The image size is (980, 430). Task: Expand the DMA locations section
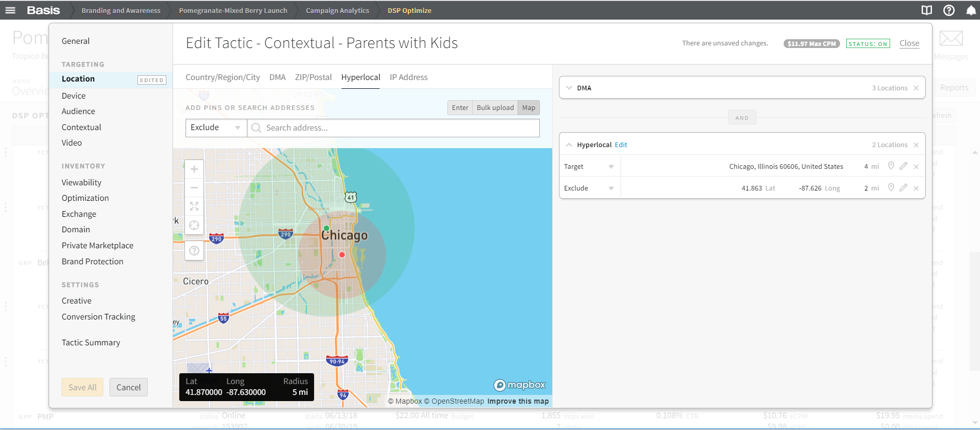[x=569, y=88]
